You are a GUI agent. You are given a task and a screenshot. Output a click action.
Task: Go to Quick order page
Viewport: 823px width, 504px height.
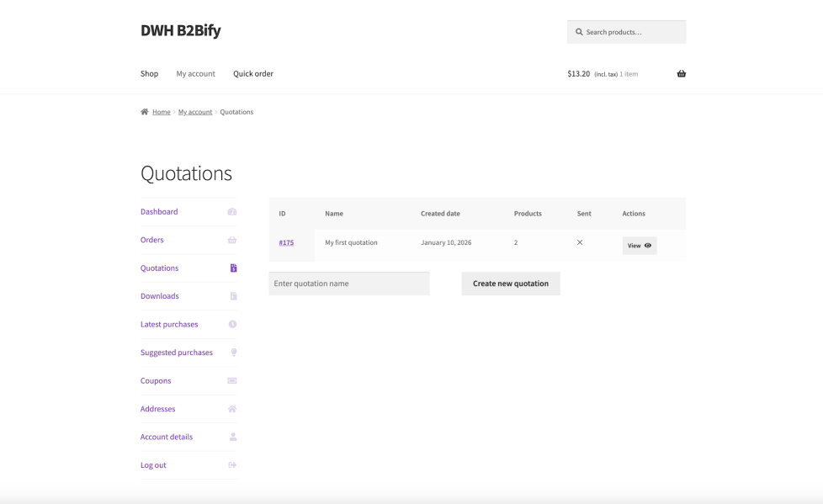point(253,74)
